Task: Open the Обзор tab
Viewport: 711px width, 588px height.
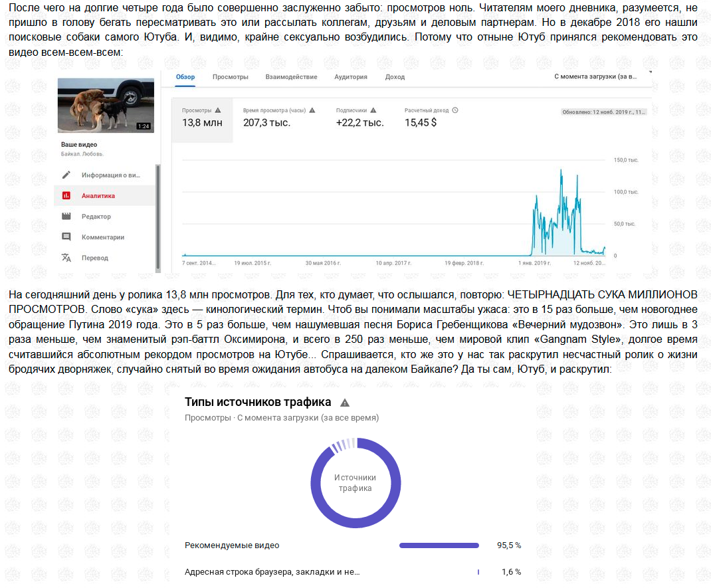Action: 185,76
